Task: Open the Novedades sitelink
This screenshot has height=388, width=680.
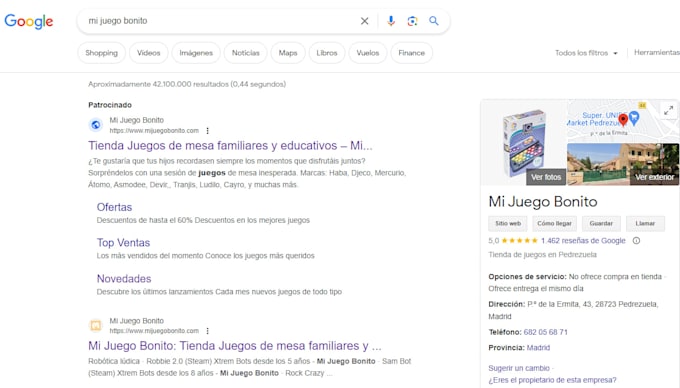Action: click(124, 279)
